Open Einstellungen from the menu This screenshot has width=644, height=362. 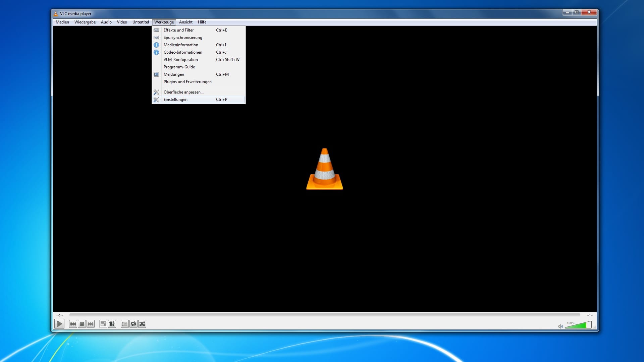[199, 100]
